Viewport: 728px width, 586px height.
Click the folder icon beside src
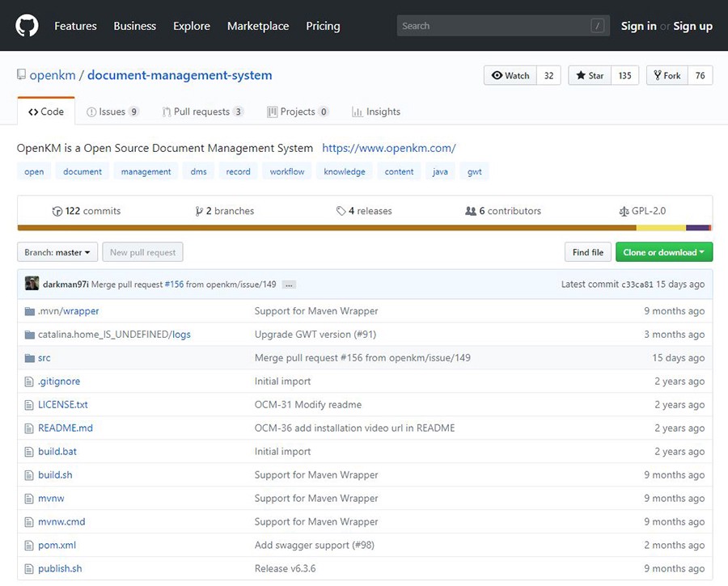point(30,358)
